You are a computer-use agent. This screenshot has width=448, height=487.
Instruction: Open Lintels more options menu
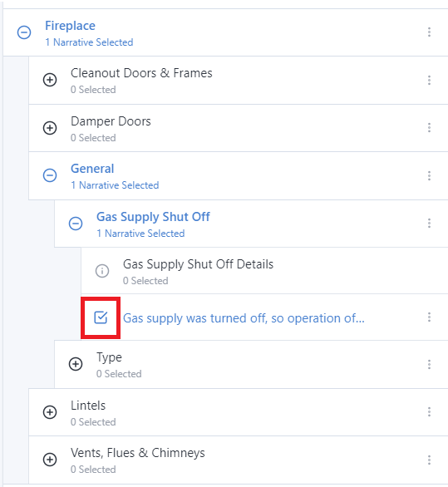tap(429, 412)
